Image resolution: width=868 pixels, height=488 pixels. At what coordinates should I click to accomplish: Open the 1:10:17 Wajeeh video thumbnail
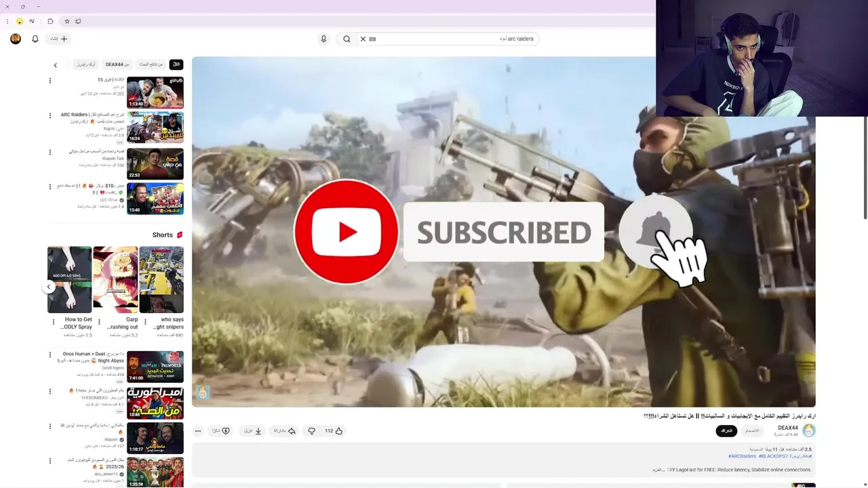[x=155, y=438]
